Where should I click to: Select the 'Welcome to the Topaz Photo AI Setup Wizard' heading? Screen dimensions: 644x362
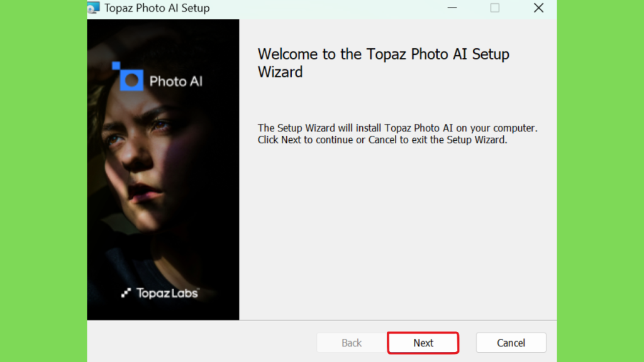point(383,63)
